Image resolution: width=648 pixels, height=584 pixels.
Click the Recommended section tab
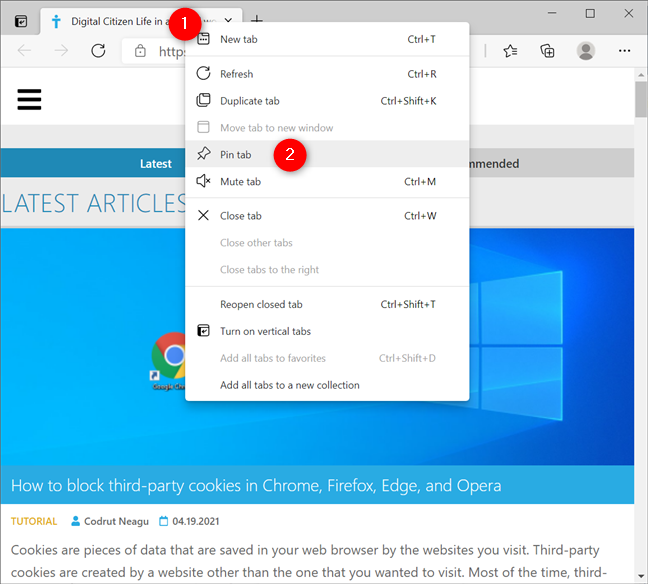(551, 164)
